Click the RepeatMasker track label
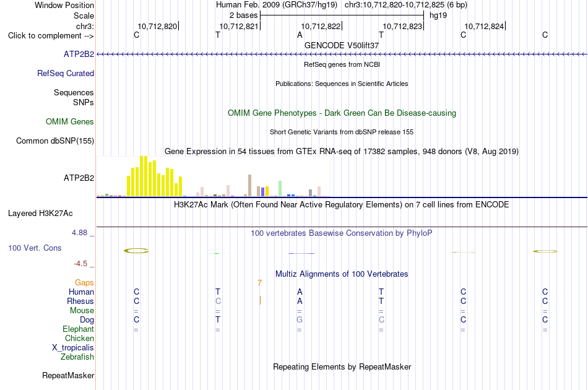Screen dimensions: 588x390 click(x=68, y=375)
